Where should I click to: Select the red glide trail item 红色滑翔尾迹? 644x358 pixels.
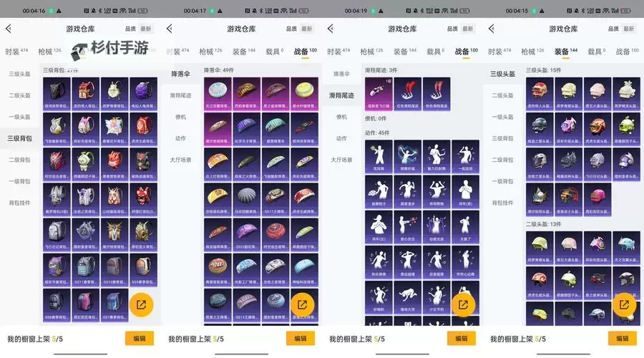point(405,93)
